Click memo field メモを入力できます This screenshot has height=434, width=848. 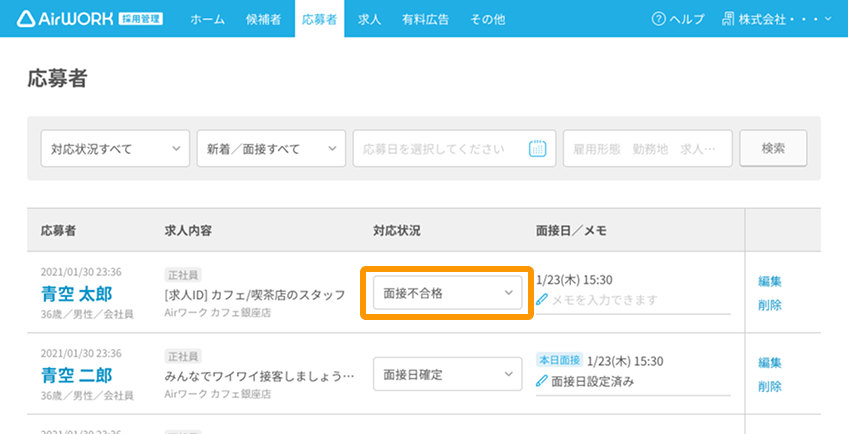click(633, 300)
